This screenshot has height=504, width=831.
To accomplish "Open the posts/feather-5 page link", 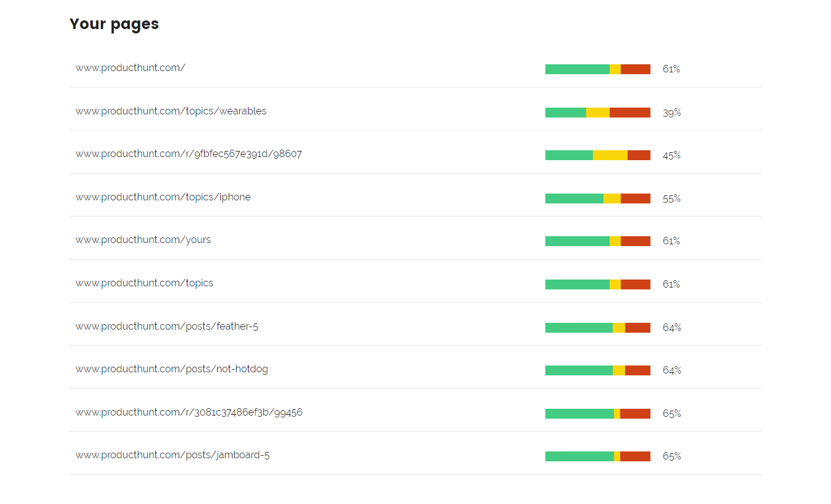I will tap(167, 327).
